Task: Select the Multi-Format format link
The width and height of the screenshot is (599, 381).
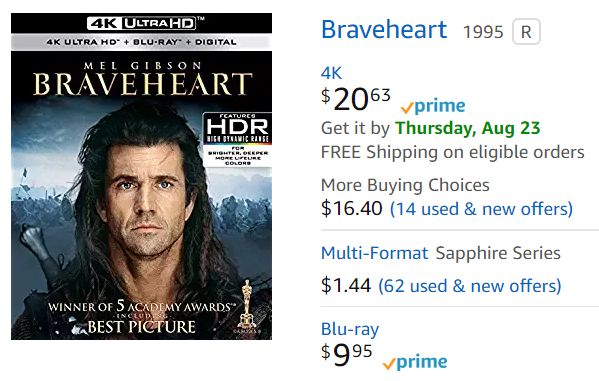Action: (x=374, y=253)
